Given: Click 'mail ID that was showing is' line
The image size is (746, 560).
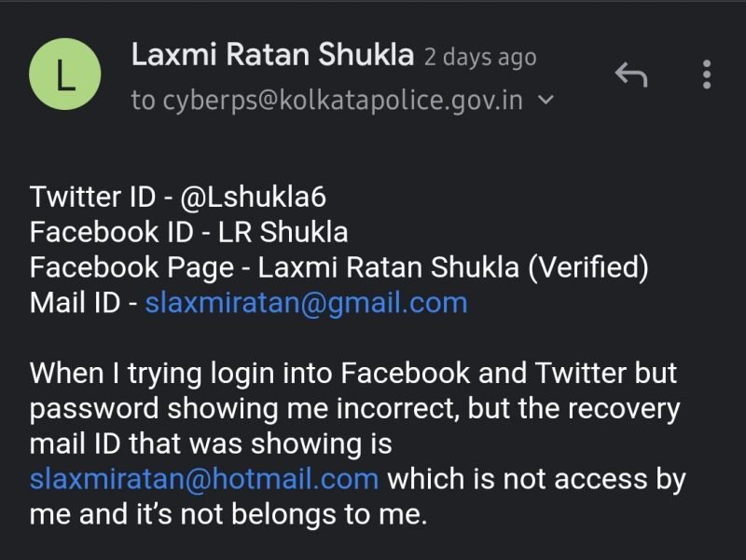Looking at the screenshot, I should (211, 444).
